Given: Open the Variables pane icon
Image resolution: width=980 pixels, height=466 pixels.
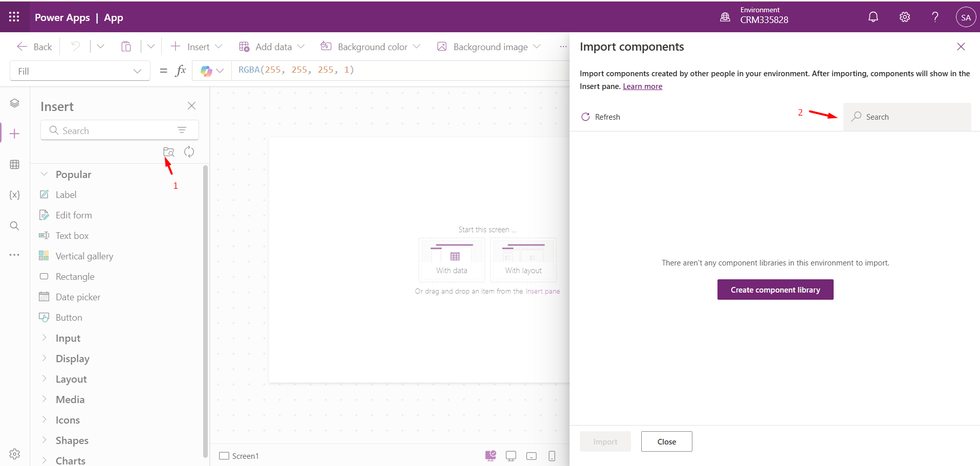Looking at the screenshot, I should (x=15, y=195).
